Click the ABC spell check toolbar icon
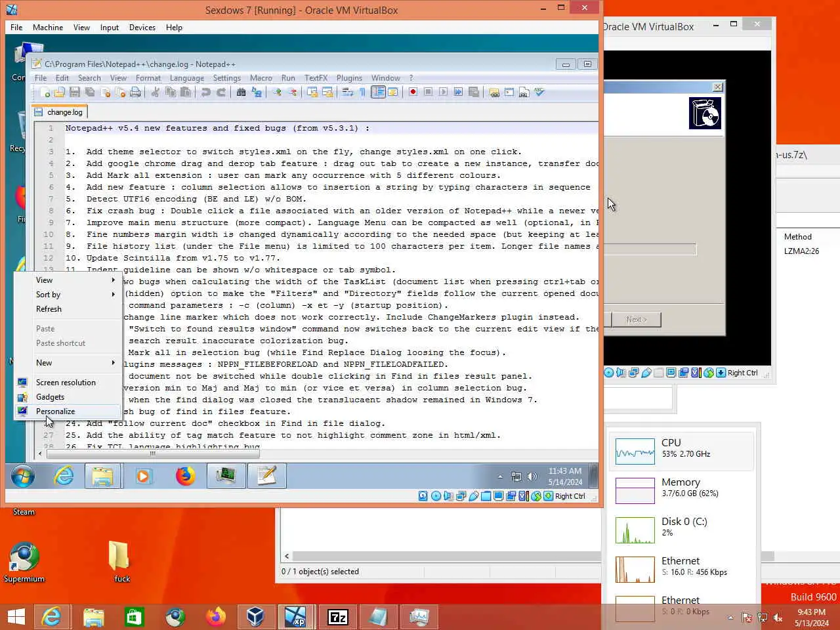The height and width of the screenshot is (630, 840). coord(539,93)
